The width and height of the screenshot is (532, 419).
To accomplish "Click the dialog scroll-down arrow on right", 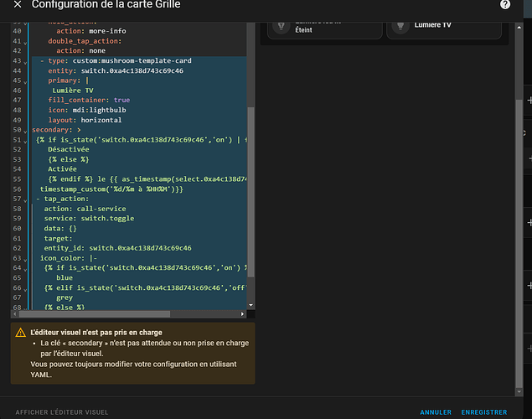I will pyautogui.click(x=519, y=391).
